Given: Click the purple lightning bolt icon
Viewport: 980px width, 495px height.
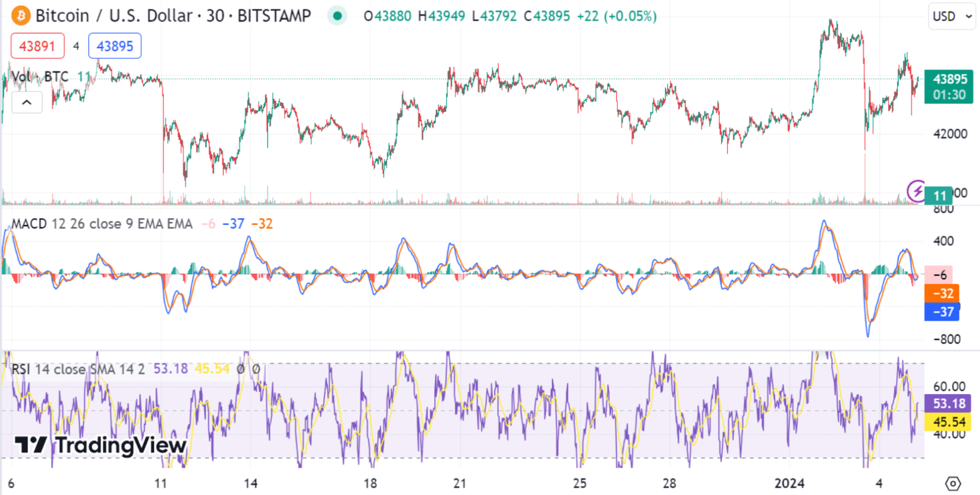Looking at the screenshot, I should (916, 191).
